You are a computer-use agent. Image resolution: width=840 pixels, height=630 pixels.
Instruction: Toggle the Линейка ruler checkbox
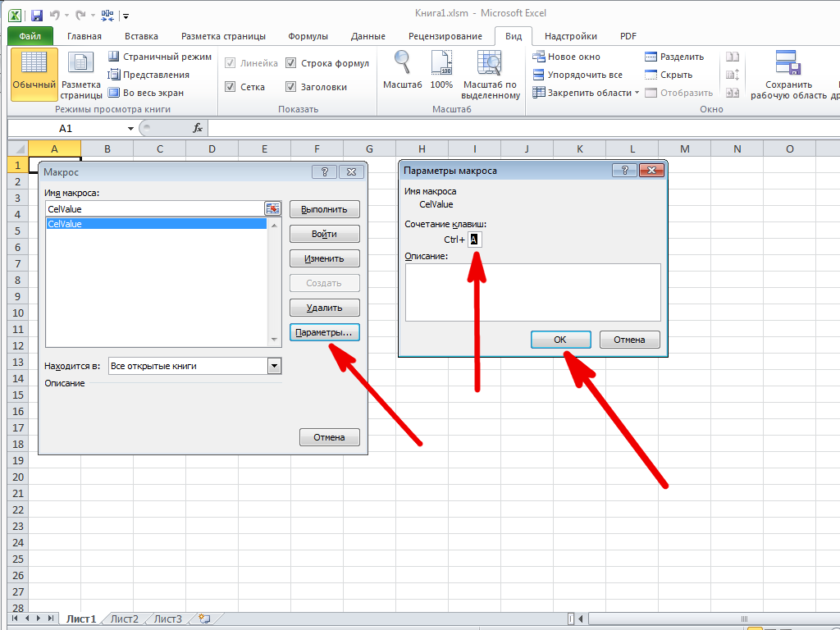tap(231, 62)
